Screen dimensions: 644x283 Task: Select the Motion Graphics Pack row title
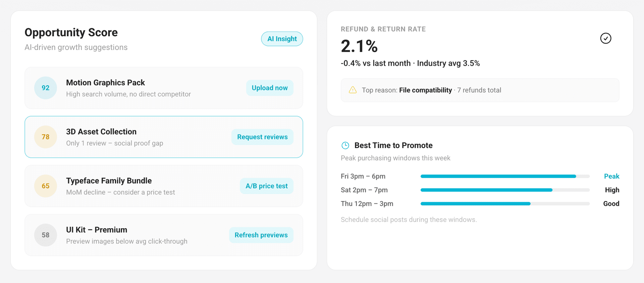(105, 83)
